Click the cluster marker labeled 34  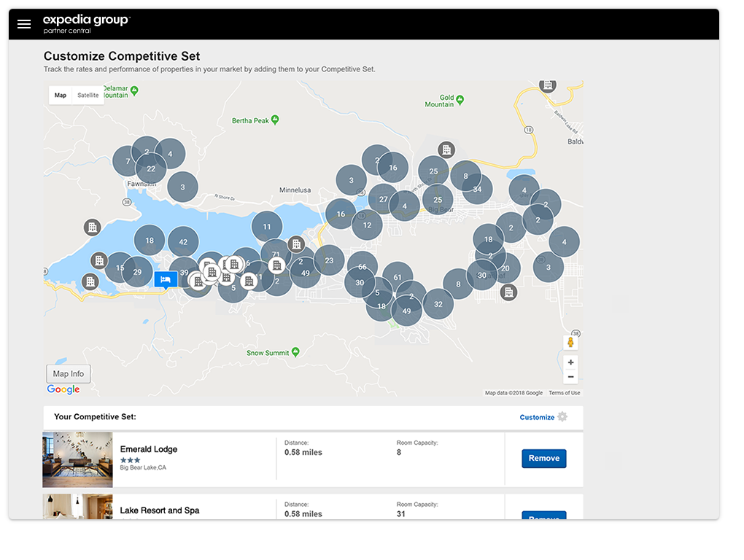[477, 189]
